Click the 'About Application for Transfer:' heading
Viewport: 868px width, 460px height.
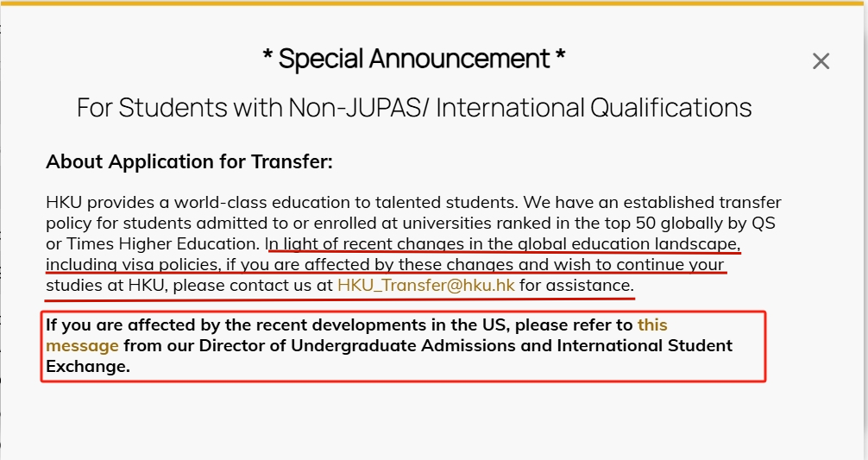[x=189, y=161]
